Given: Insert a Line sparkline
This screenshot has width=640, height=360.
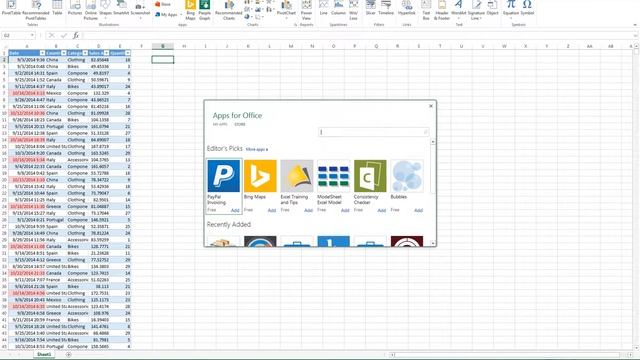Looking at the screenshot, I should pos(323,8).
